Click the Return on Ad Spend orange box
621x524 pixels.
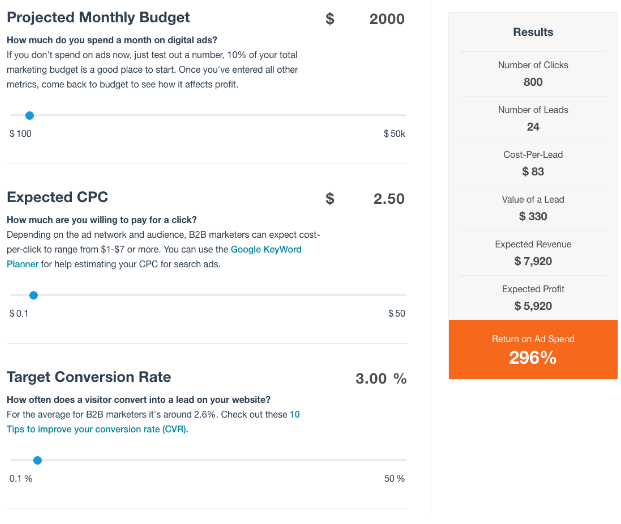click(x=532, y=350)
